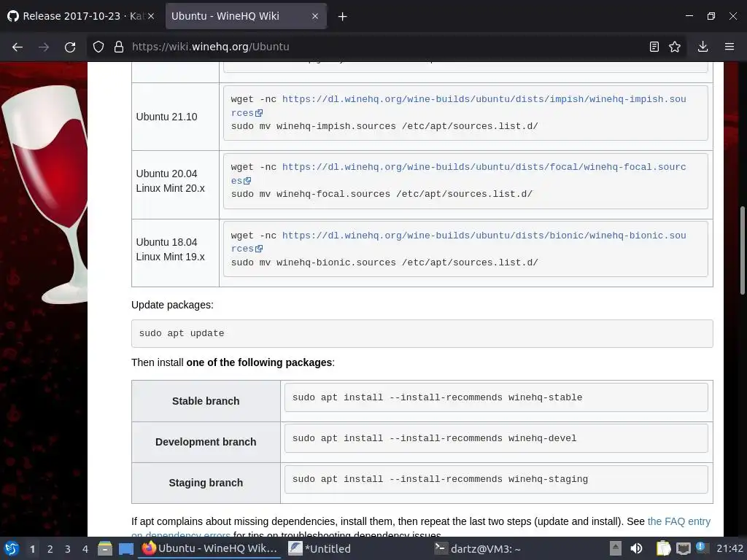
Task: Bookmark this page with the star icon
Action: (x=675, y=47)
